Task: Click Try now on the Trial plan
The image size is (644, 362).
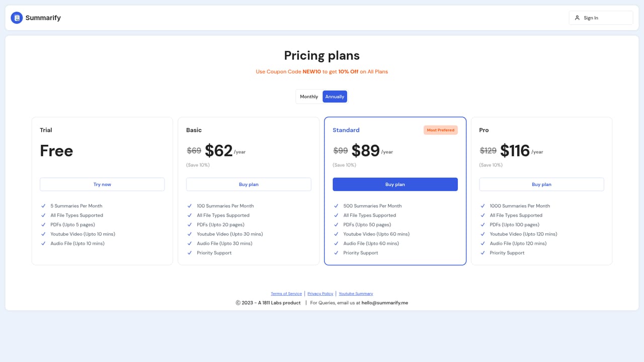Action: click(x=102, y=185)
